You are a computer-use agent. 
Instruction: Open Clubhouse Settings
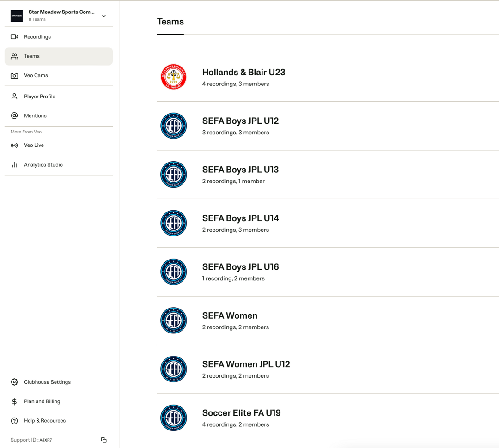tap(47, 382)
